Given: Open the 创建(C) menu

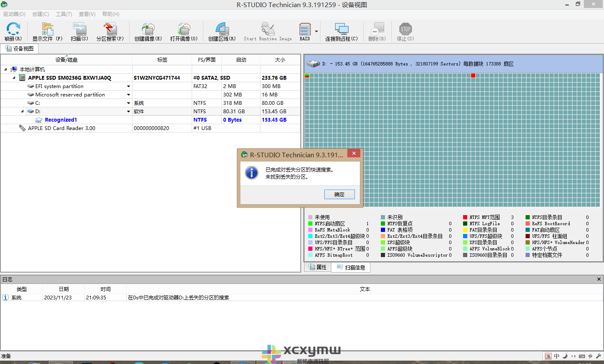Looking at the screenshot, I should [x=41, y=14].
